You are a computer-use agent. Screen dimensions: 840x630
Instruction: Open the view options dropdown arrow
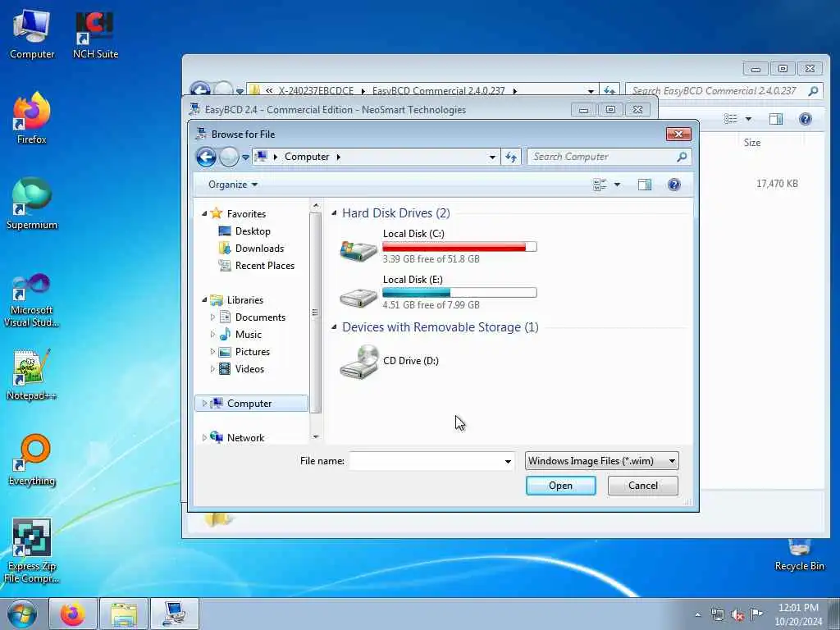(617, 185)
